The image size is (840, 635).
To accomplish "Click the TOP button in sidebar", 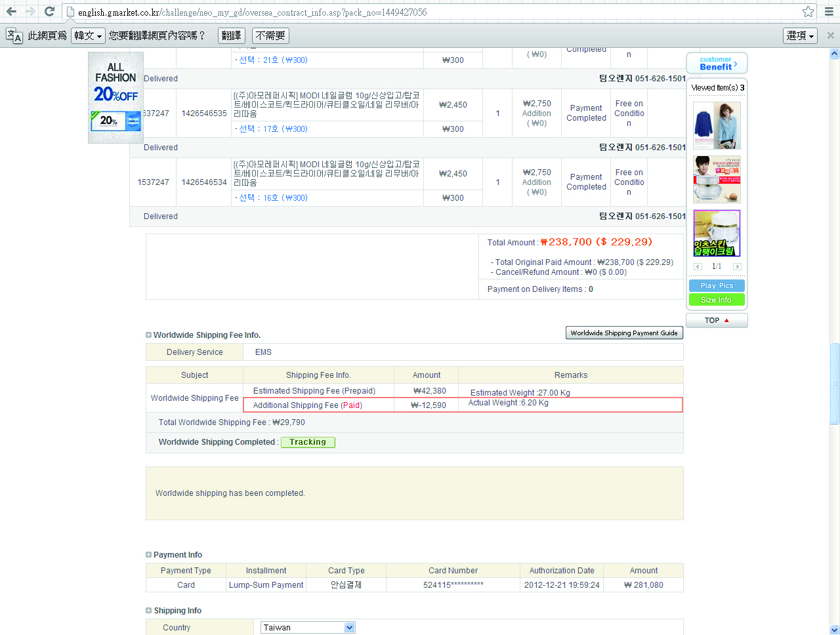I will (x=716, y=320).
